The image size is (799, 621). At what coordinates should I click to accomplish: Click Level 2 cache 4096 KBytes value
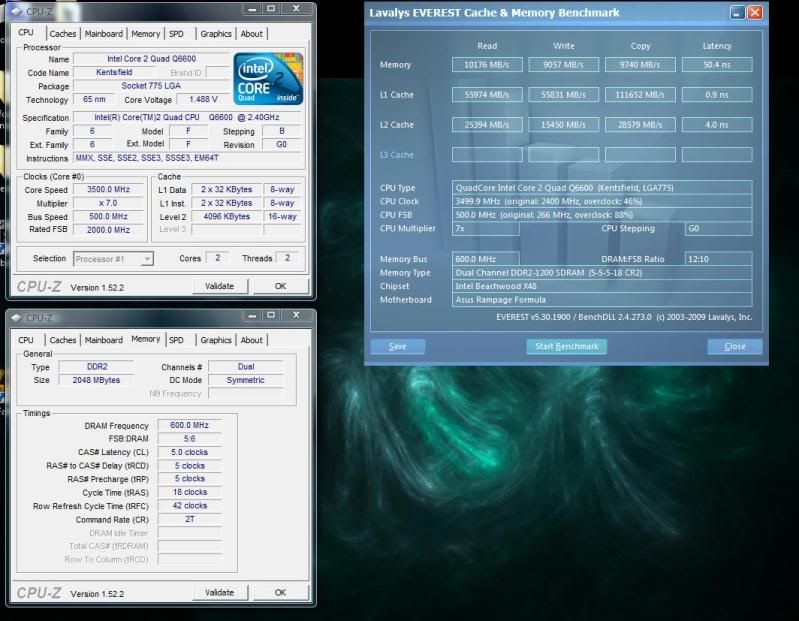226,217
